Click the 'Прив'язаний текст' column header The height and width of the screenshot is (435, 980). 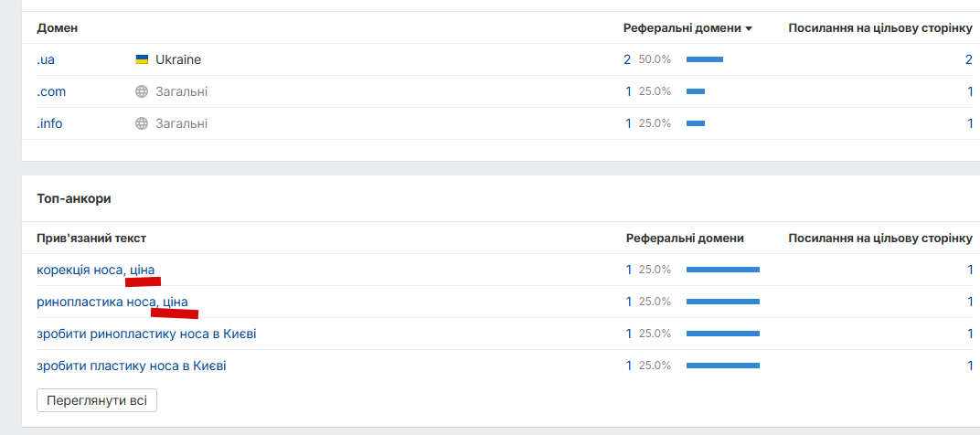click(91, 239)
